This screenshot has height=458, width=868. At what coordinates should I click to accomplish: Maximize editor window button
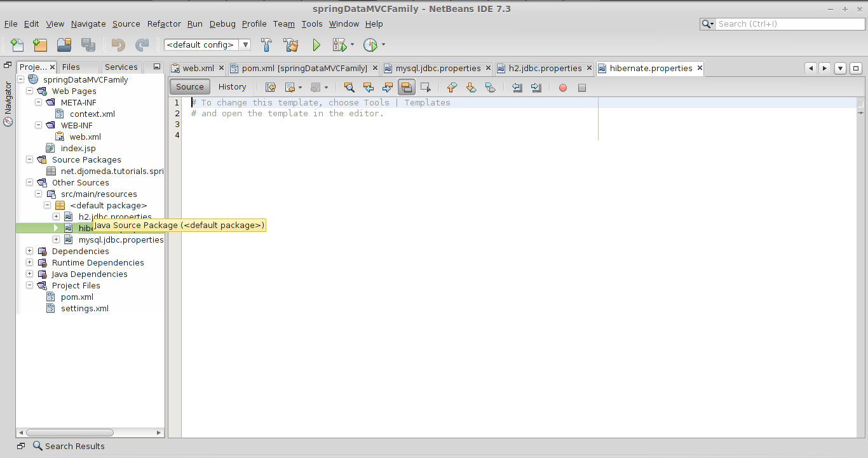[856, 68]
